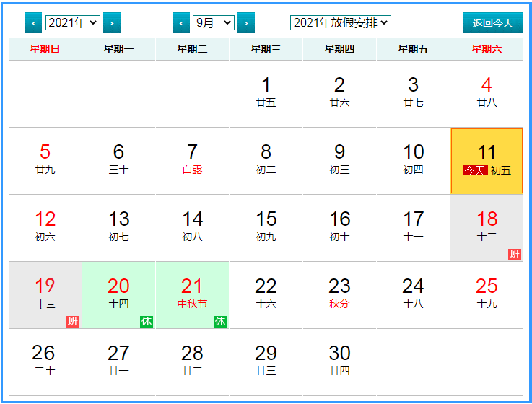
Task: Click the 班 badge on date 19
Action: [x=73, y=321]
